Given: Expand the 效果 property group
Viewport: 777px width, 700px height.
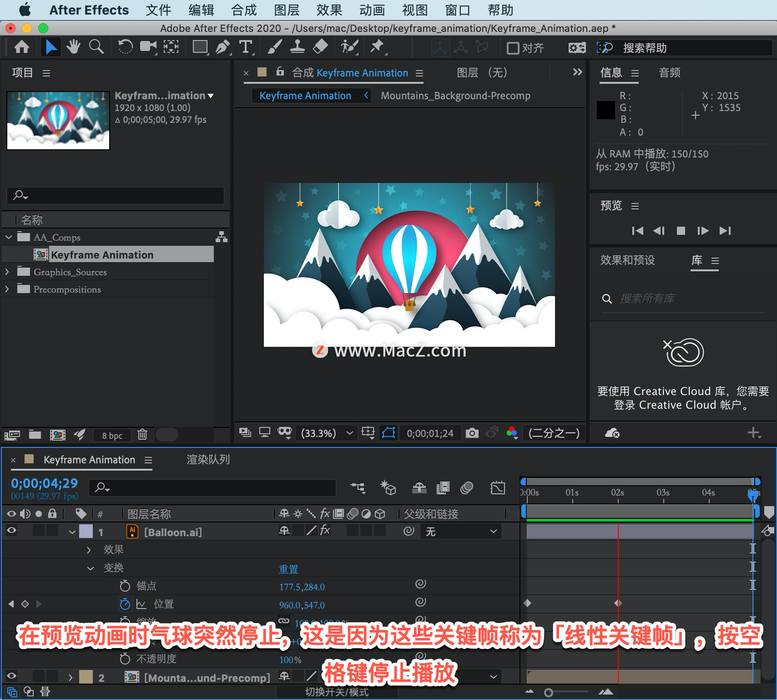Looking at the screenshot, I should point(89,550).
